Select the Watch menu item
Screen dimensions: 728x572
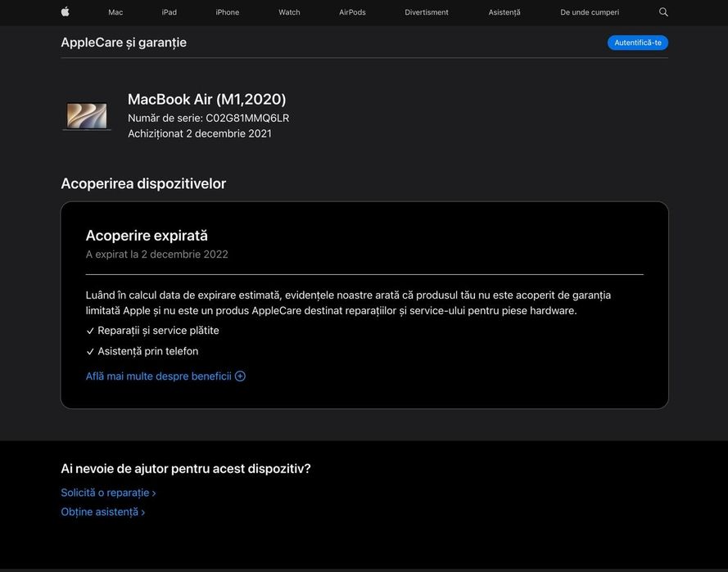(289, 12)
